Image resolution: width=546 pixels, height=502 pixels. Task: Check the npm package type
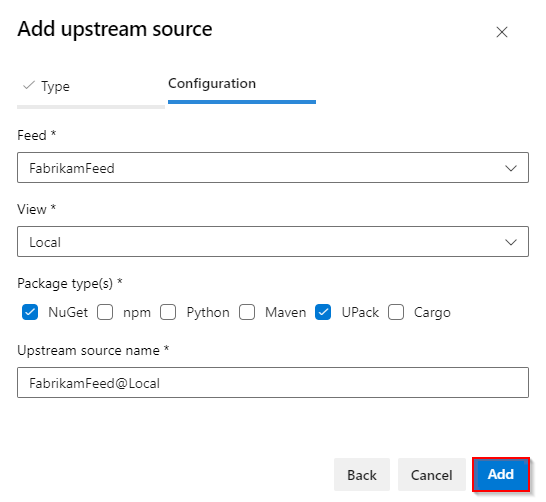tap(105, 312)
